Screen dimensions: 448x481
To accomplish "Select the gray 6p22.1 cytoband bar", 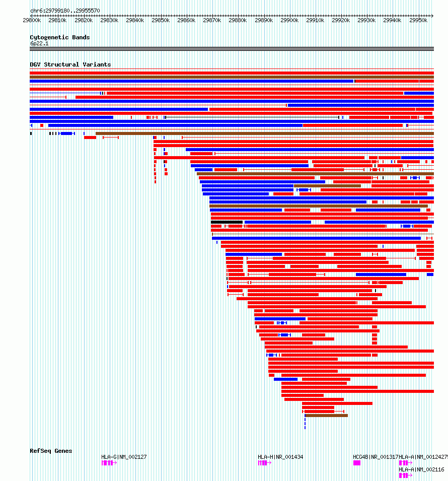I will (x=232, y=49).
